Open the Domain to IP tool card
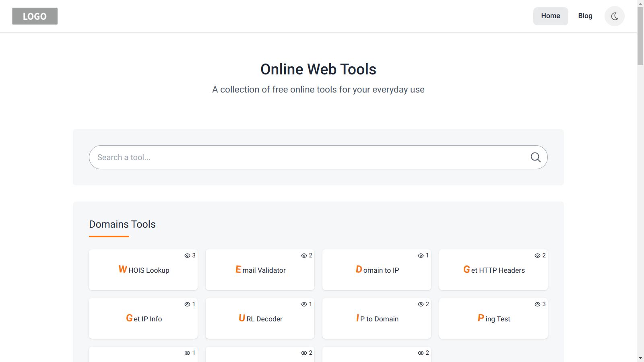 point(377,270)
